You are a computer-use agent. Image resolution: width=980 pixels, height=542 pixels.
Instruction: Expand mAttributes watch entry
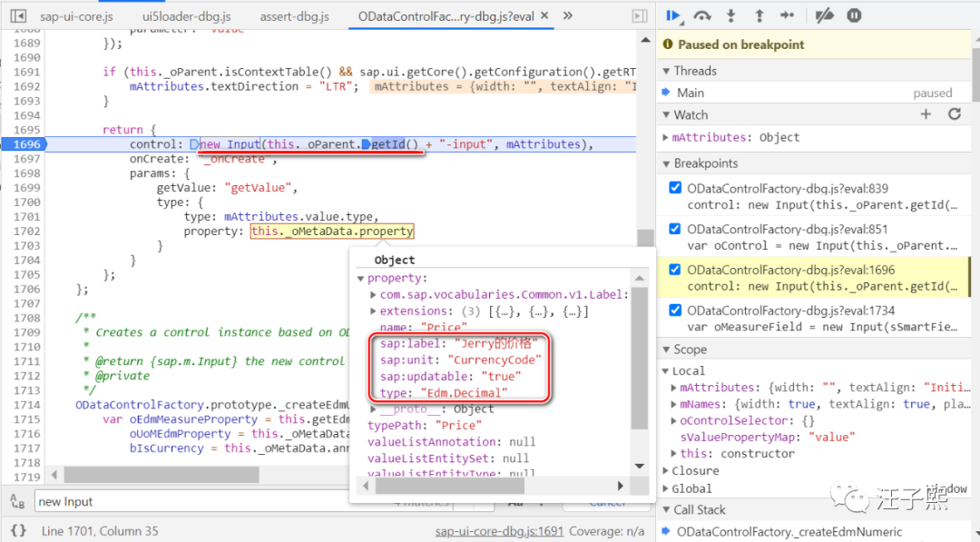[x=666, y=137]
